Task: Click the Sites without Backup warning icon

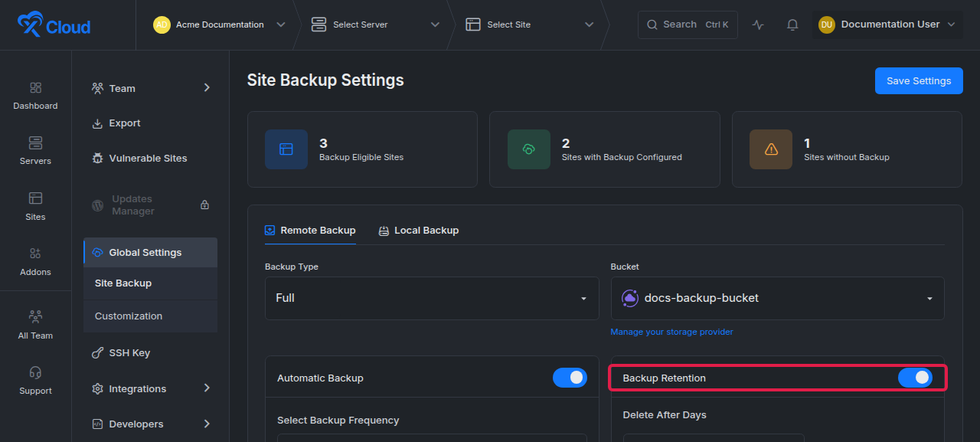Action: tap(771, 149)
